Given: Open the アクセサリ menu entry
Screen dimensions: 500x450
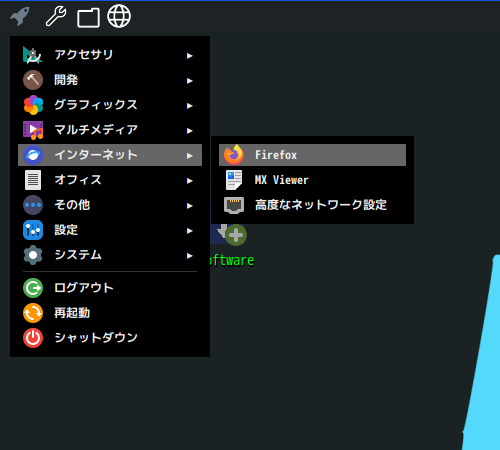Looking at the screenshot, I should pos(110,55).
